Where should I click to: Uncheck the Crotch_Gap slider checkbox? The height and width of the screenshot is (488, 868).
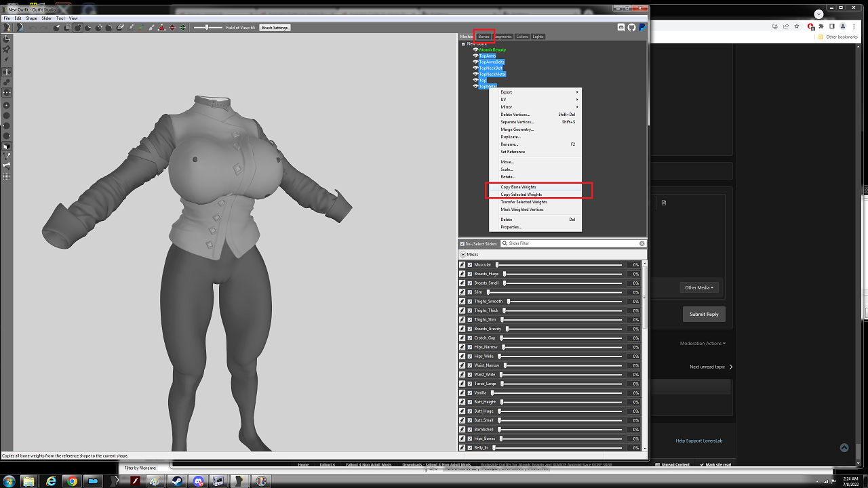[469, 338]
